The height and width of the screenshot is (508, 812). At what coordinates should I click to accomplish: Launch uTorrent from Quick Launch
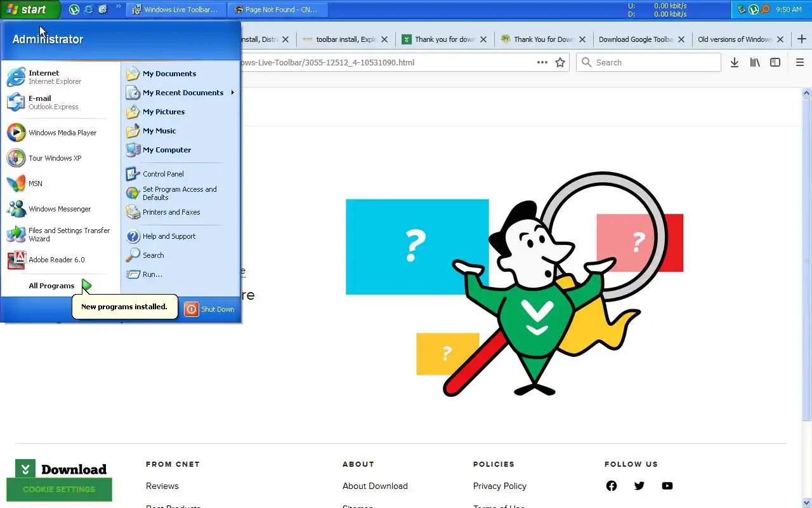(74, 10)
